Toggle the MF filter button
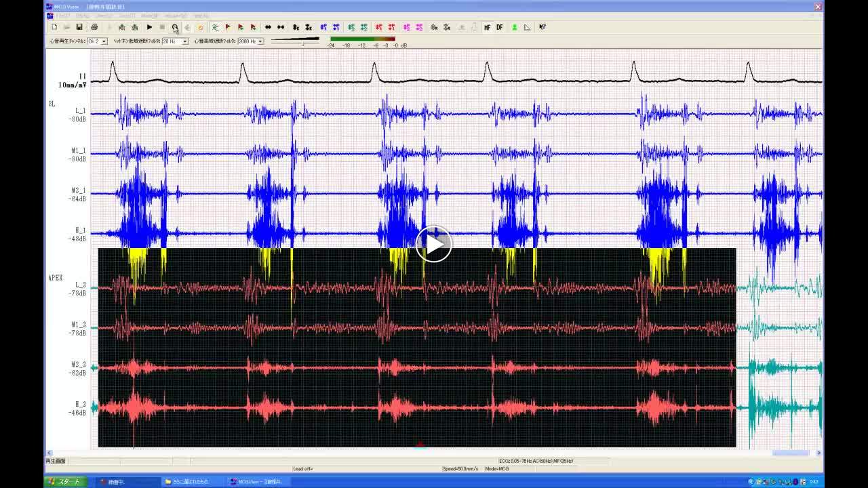The image size is (868, 488). pos(487,27)
